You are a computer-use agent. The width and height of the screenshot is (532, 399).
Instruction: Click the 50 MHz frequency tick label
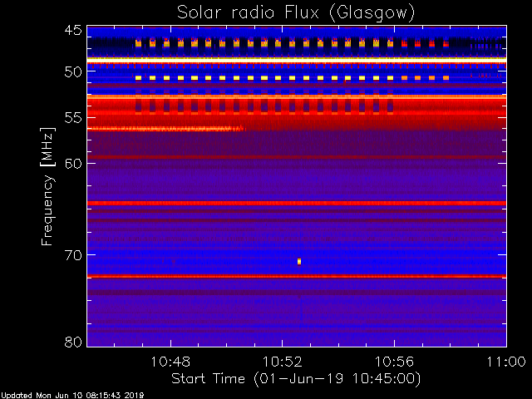point(73,72)
